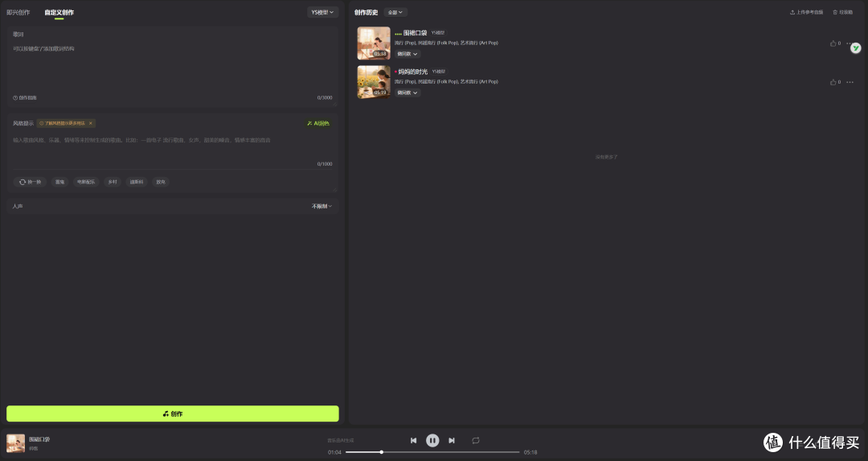
Task: Expand the 人声 不限制 dropdown
Action: click(321, 206)
